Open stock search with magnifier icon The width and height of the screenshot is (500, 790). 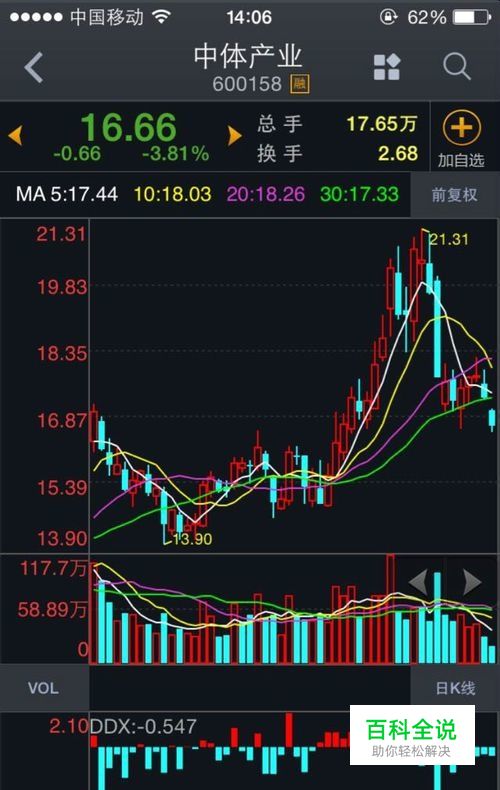(457, 67)
